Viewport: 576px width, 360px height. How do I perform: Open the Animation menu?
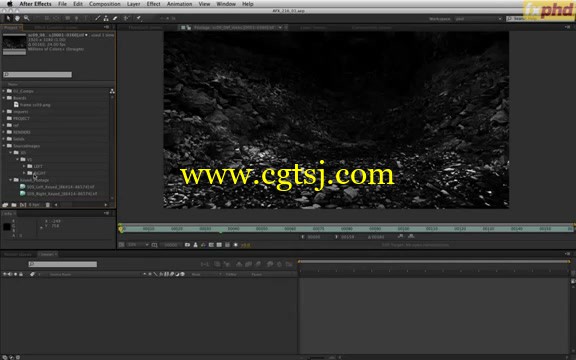pyautogui.click(x=180, y=4)
